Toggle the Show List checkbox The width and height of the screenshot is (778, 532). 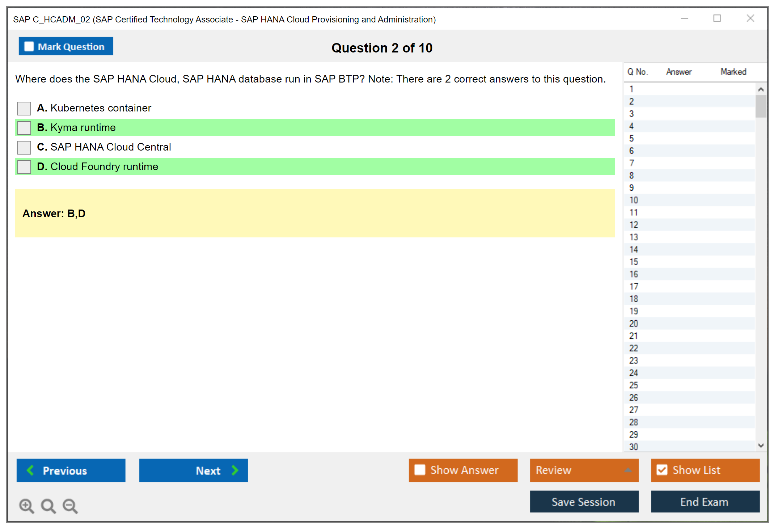[662, 470]
